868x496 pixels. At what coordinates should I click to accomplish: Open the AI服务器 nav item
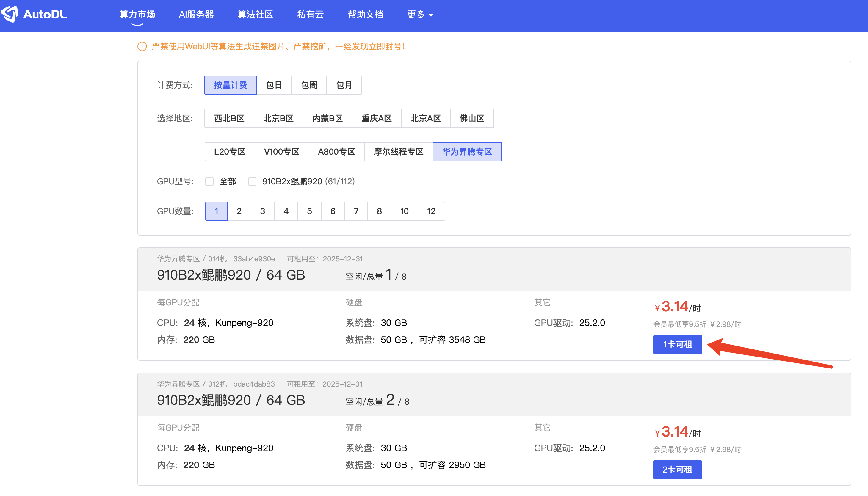196,15
